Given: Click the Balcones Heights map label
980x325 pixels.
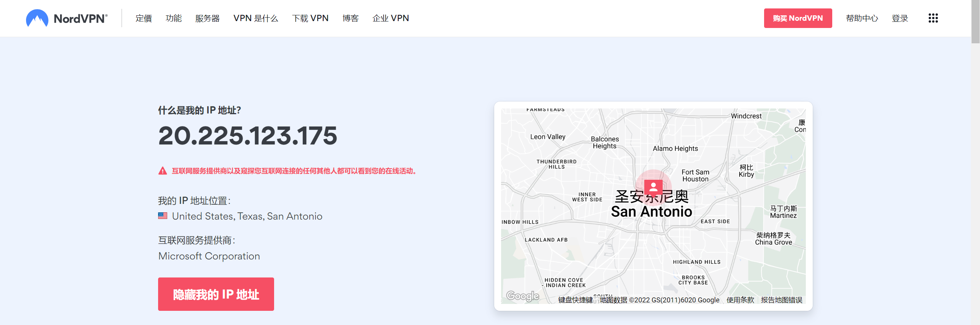Looking at the screenshot, I should [x=604, y=142].
